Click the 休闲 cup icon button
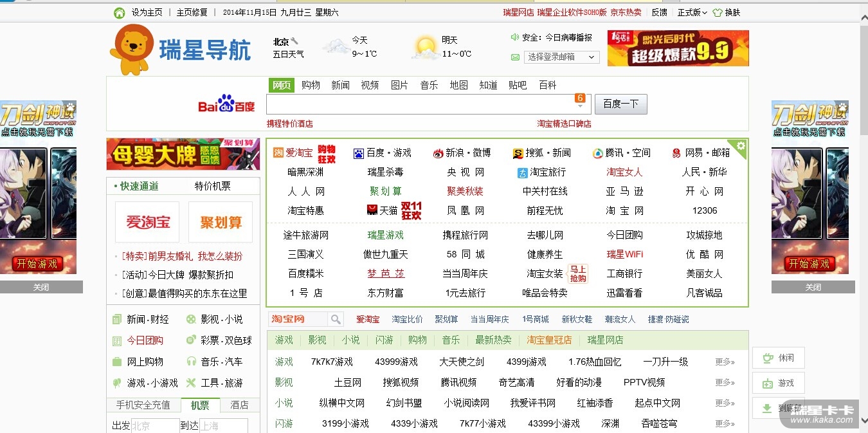This screenshot has width=868, height=433. 767,358
